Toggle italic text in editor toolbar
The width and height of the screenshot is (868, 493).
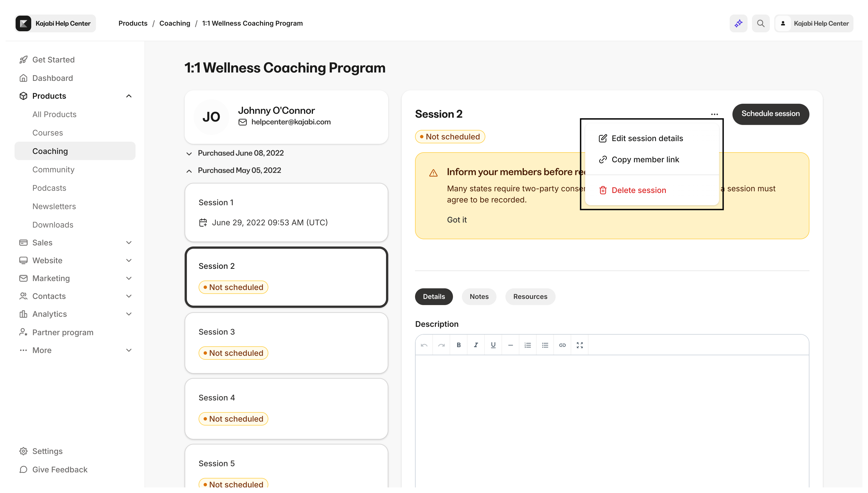(476, 345)
